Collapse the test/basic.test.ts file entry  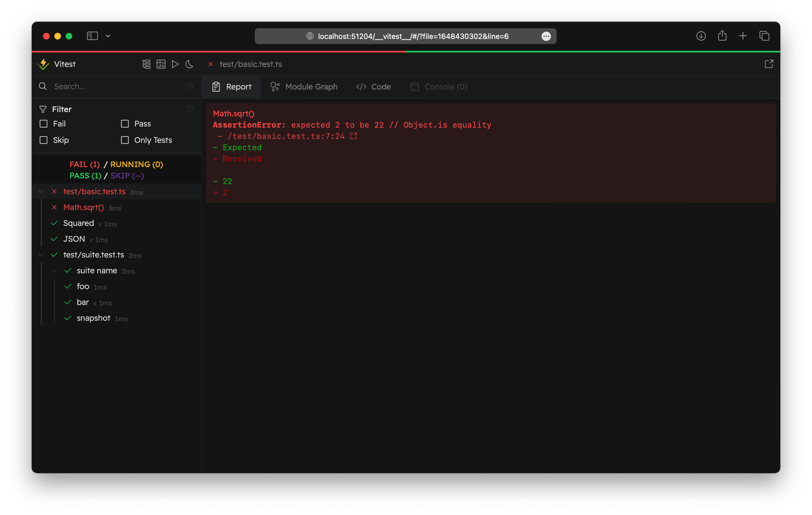[40, 191]
